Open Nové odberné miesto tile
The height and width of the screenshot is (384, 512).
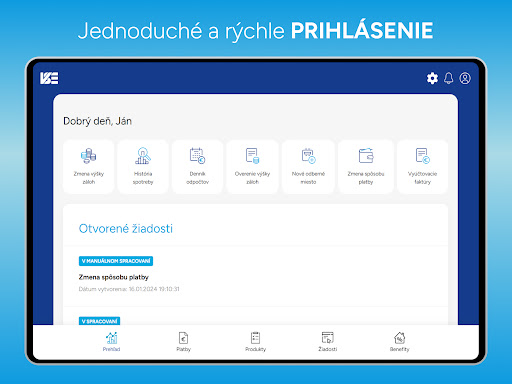coord(308,166)
